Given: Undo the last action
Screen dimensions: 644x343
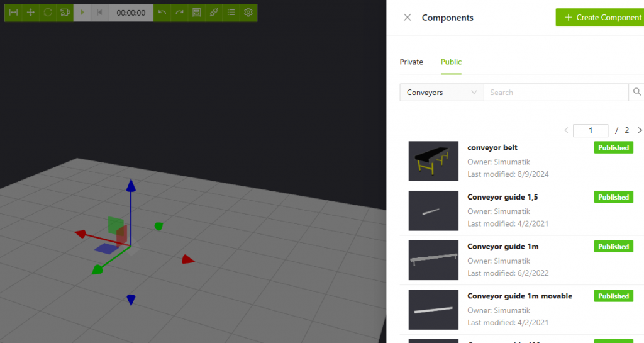Looking at the screenshot, I should (162, 13).
